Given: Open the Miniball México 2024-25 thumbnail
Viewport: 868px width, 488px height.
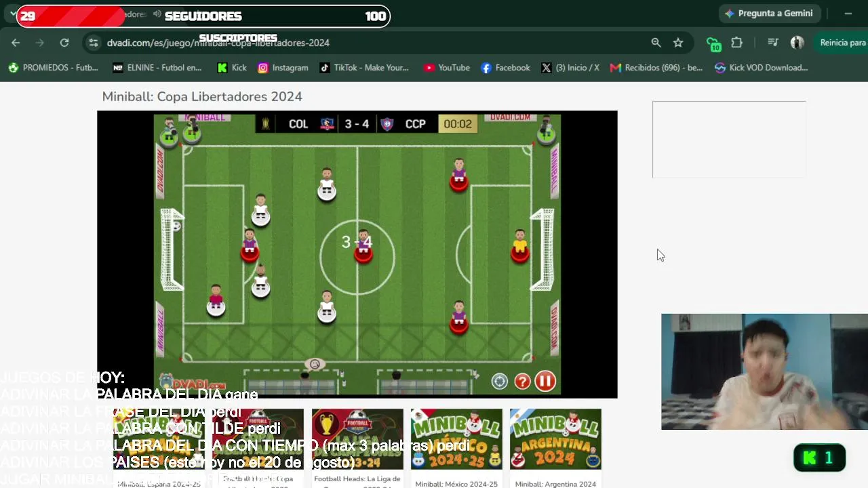Looking at the screenshot, I should coord(456,439).
